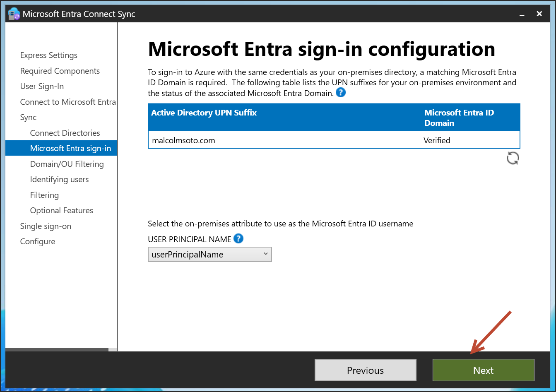Select Single sign-on in sidebar

(x=46, y=226)
